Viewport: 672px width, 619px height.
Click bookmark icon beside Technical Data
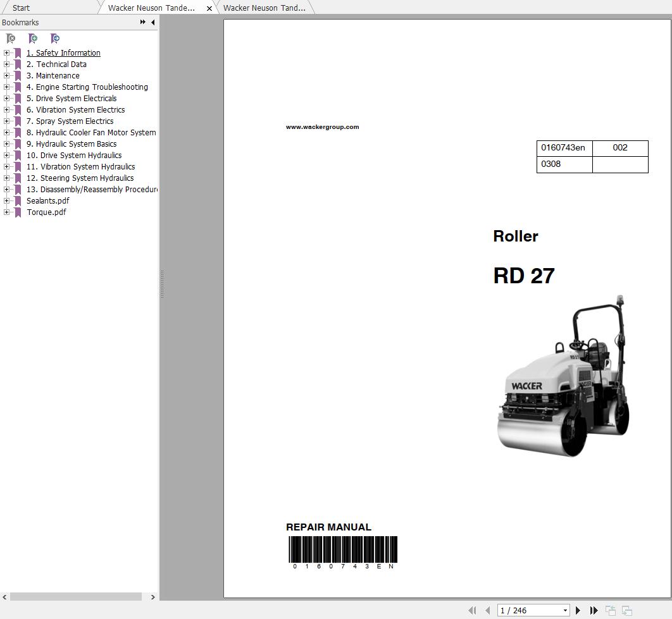[x=18, y=64]
